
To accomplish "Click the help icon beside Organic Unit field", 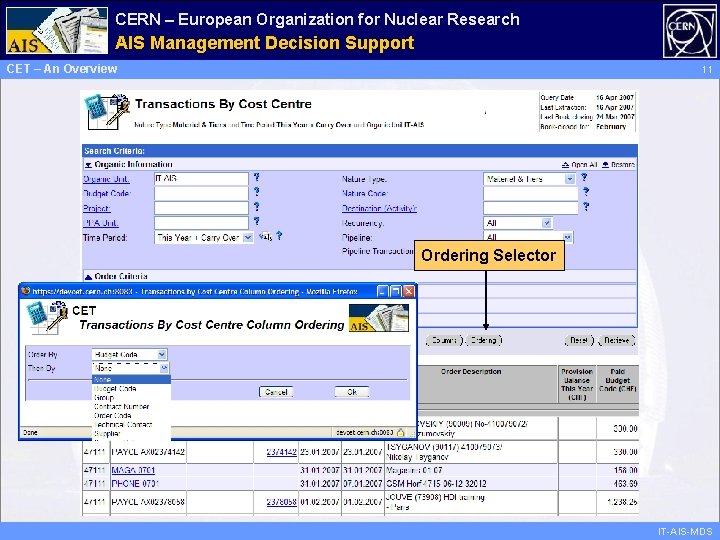I will pyautogui.click(x=257, y=177).
